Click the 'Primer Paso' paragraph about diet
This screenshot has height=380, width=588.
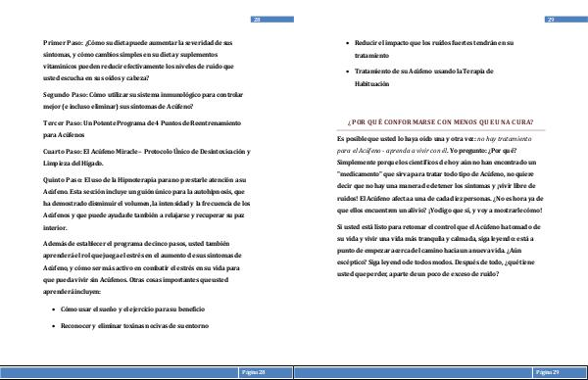(139, 61)
